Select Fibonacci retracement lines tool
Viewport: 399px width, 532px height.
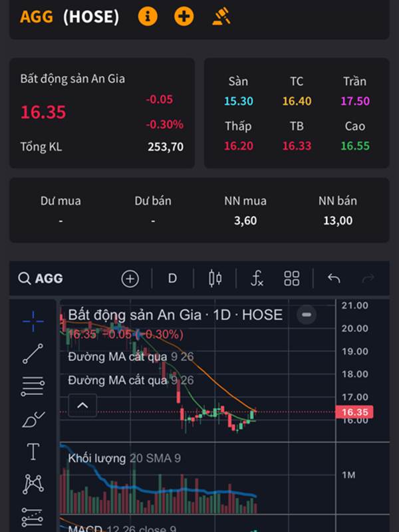33,386
